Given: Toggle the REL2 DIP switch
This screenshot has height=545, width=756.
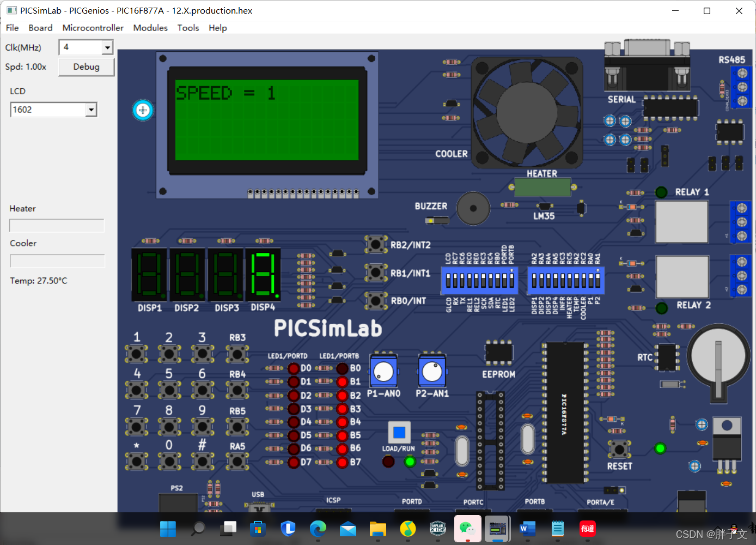Looking at the screenshot, I should [476, 281].
